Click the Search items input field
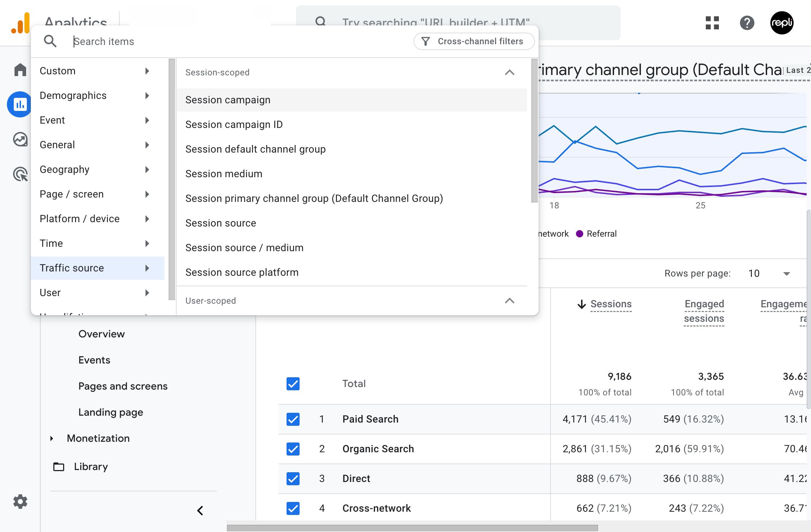 click(239, 41)
